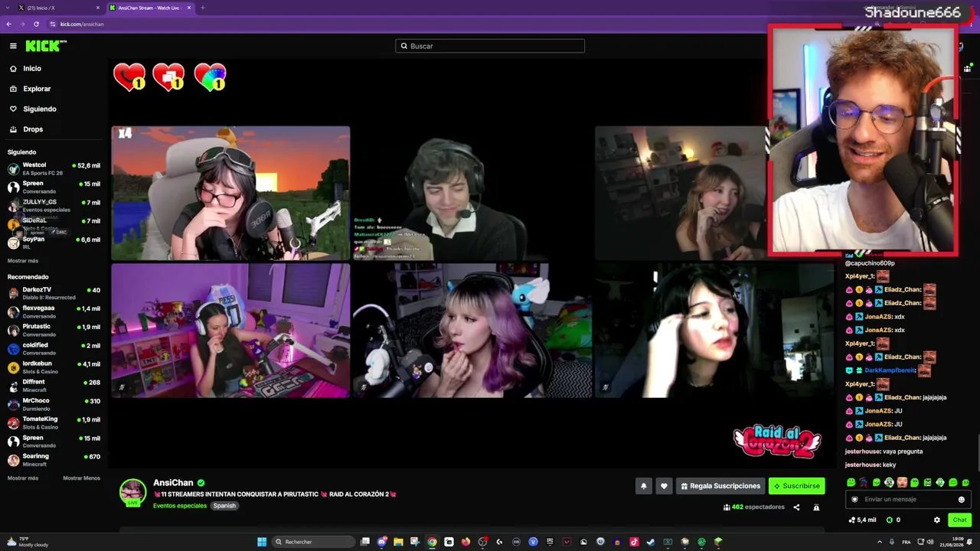
Task: Open a new browser tab
Action: click(x=203, y=8)
